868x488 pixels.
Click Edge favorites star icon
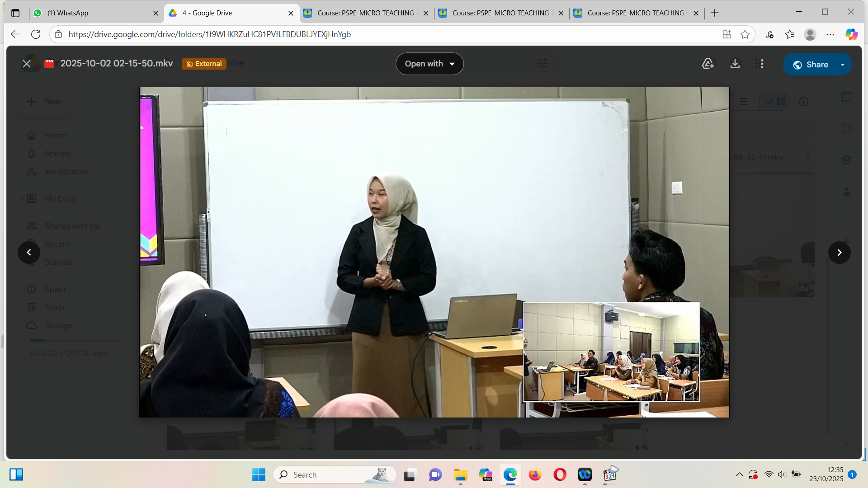pos(745,34)
